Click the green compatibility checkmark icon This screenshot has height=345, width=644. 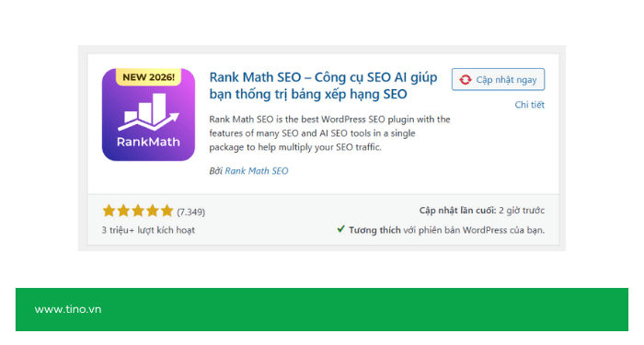point(341,229)
